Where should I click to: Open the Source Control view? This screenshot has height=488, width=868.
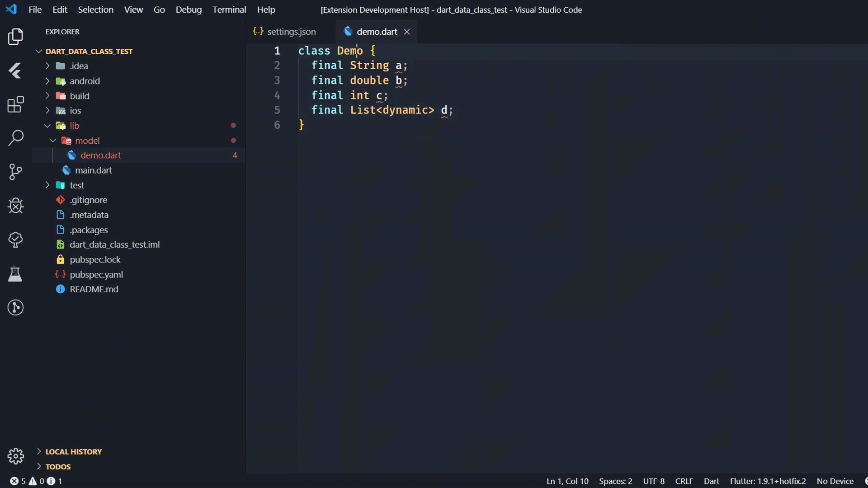(15, 172)
